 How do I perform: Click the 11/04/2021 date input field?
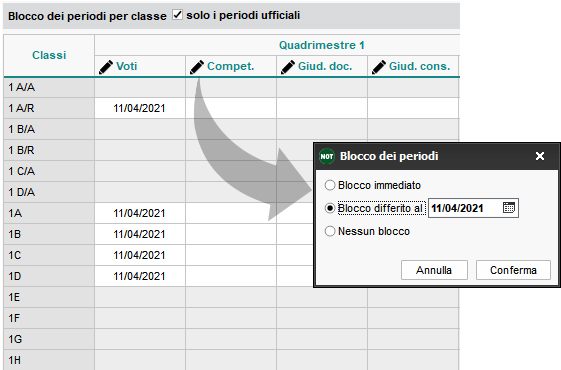click(x=473, y=208)
